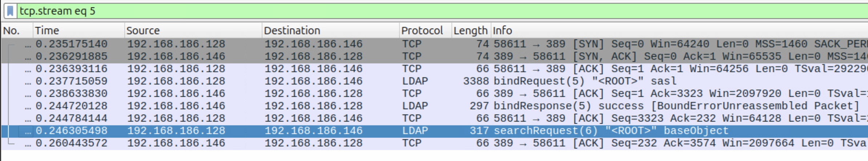Screen dimensions: 868x161
Task: Click length value 297 in the bindResponse row
Action: click(479, 106)
